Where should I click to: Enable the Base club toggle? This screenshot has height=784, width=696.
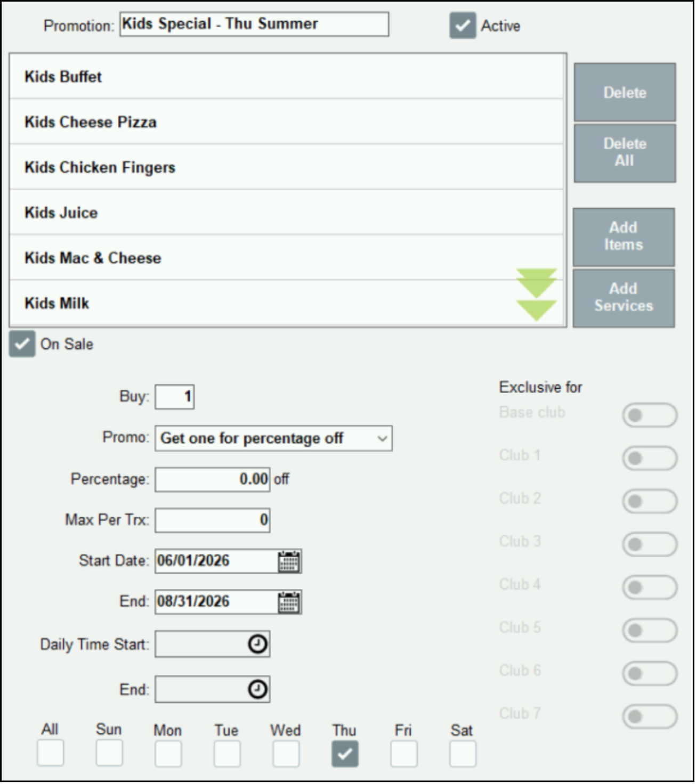pyautogui.click(x=650, y=415)
